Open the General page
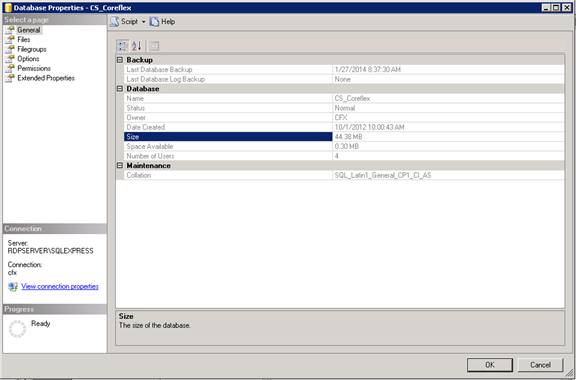The height and width of the screenshot is (380, 576). 29,30
